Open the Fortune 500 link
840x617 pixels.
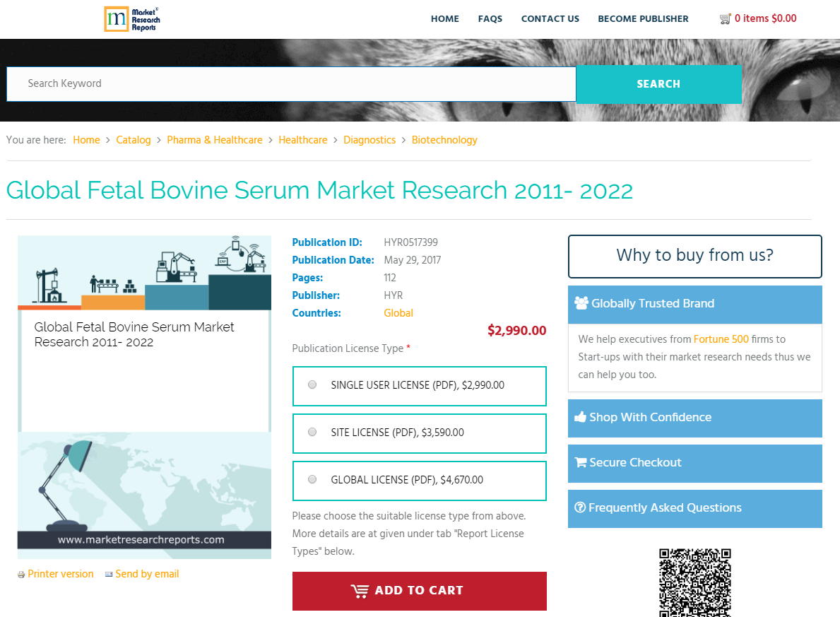[721, 339]
